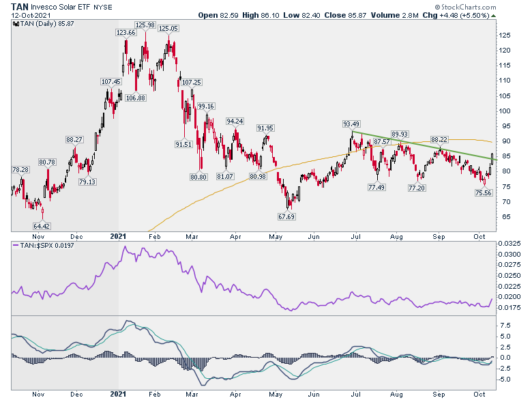Click the 75.56 October low label
This screenshot has width=532, height=400.
pos(484,193)
